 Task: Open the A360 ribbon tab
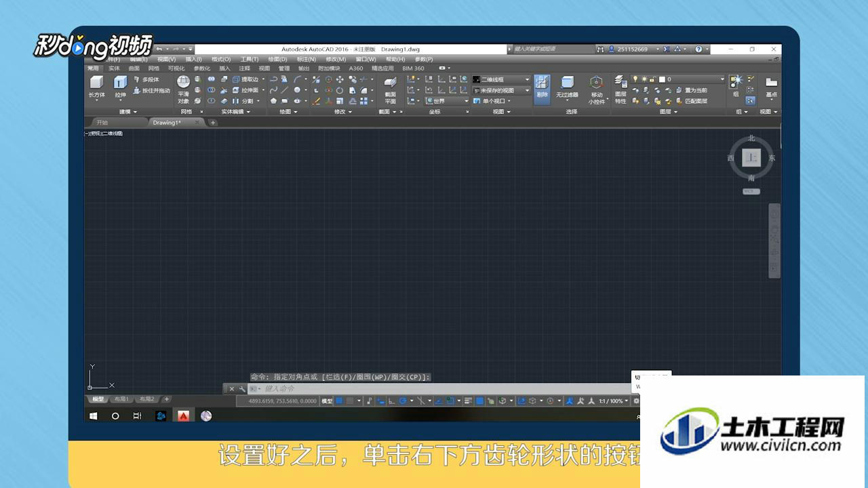click(356, 68)
